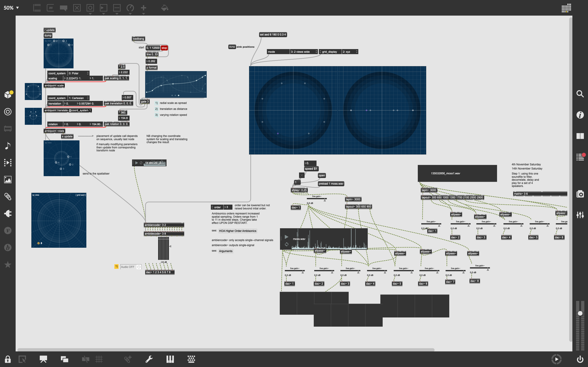
Task: Click the patcher lock icon
Action: pyautogui.click(x=8, y=359)
